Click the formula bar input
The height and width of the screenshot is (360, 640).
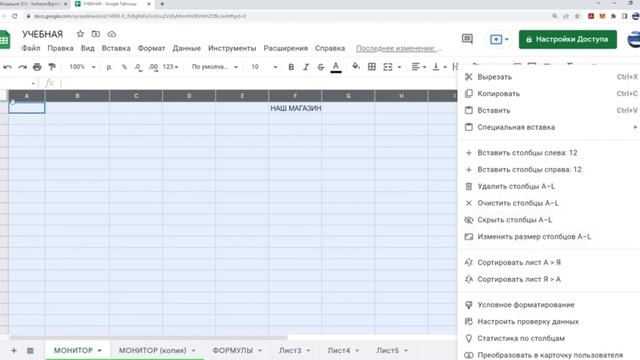(259, 83)
